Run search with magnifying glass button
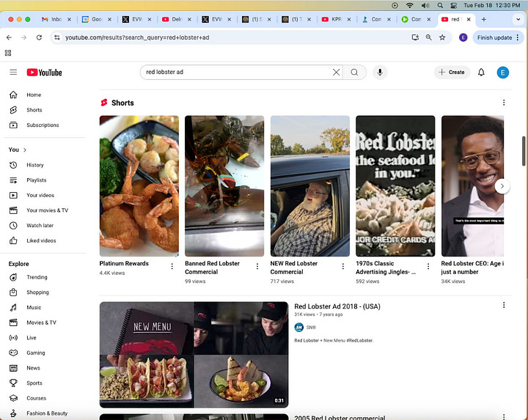Image resolution: width=528 pixels, height=420 pixels. click(354, 72)
